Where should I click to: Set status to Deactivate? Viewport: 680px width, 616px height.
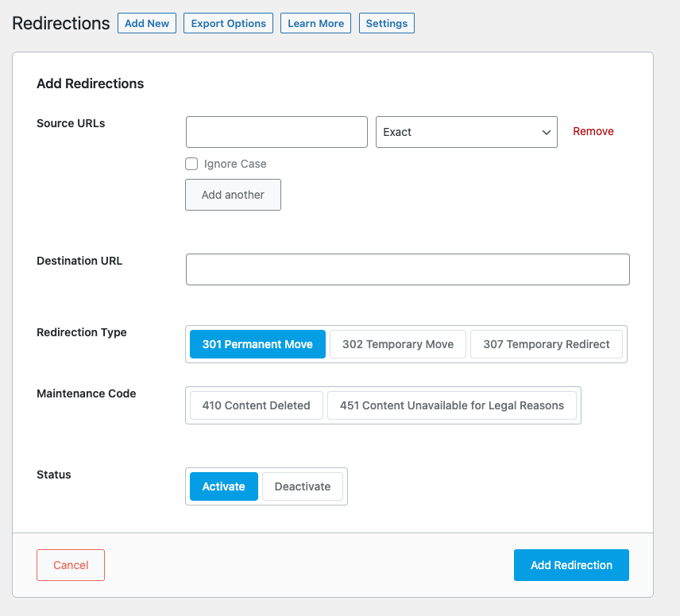tap(303, 486)
